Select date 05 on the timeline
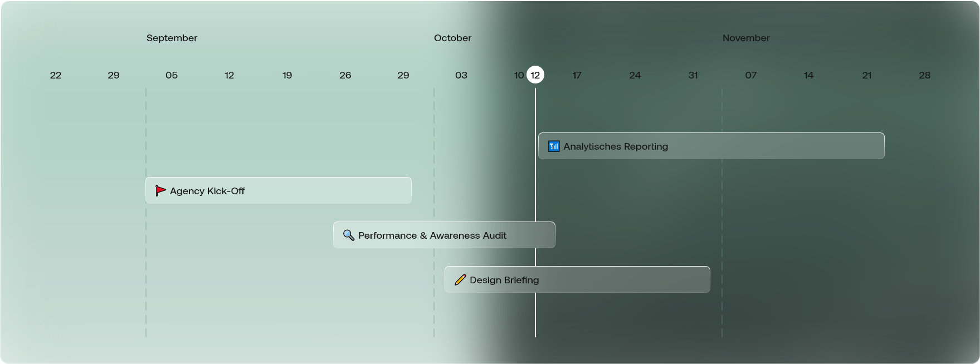Image resolution: width=980 pixels, height=364 pixels. 172,75
